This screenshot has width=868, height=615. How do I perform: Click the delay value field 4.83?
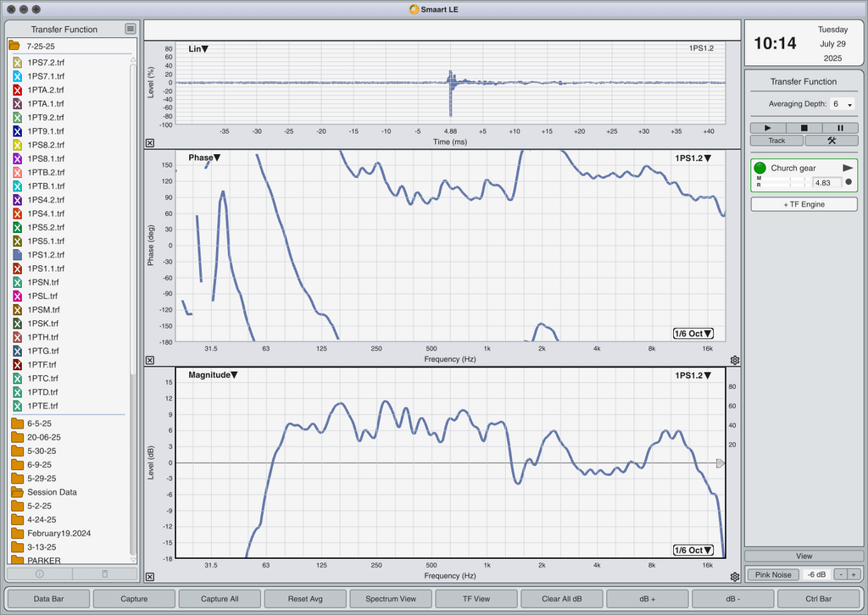pos(826,182)
